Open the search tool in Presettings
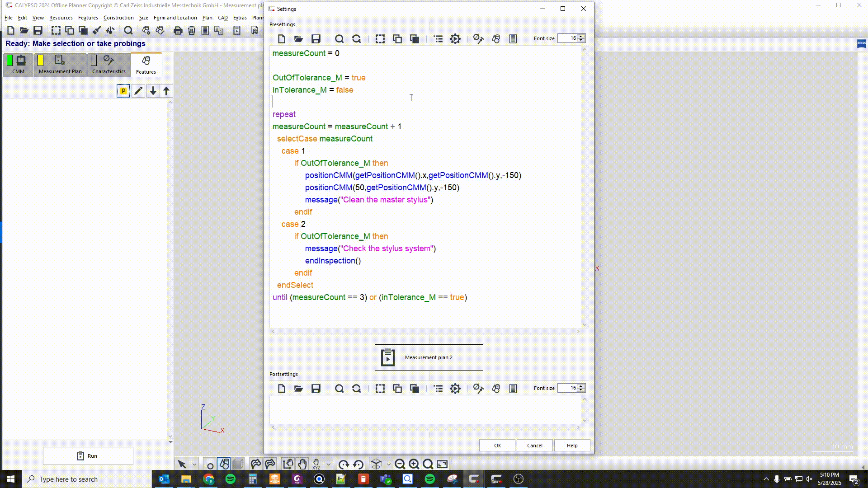This screenshot has height=488, width=868. (339, 39)
